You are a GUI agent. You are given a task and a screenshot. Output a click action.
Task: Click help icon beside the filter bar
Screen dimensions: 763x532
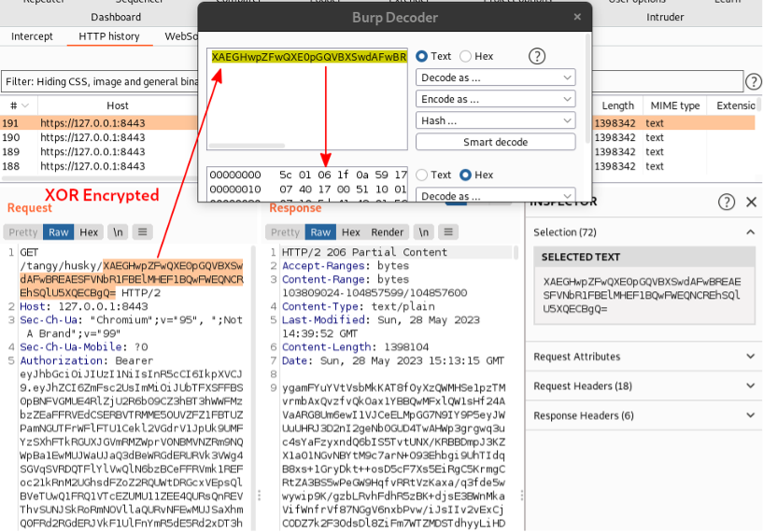(x=752, y=81)
